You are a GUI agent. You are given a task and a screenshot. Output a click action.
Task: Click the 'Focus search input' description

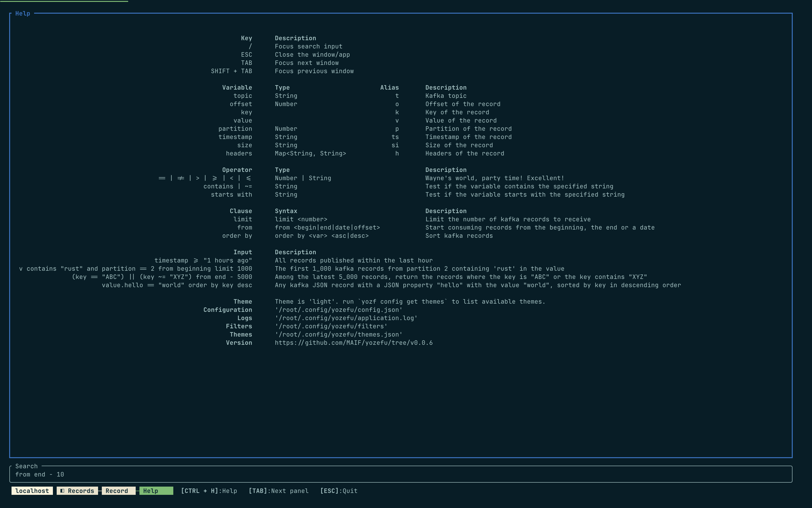pos(308,46)
